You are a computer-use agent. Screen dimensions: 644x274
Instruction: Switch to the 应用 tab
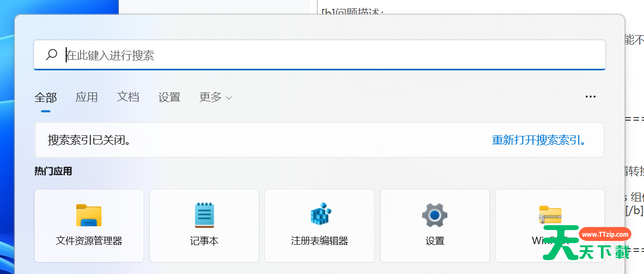click(87, 97)
